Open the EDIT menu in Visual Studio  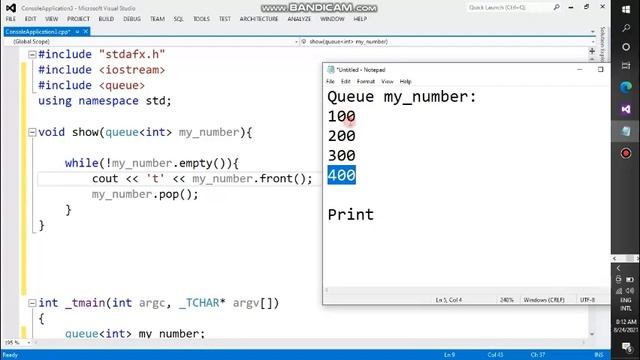31,19
